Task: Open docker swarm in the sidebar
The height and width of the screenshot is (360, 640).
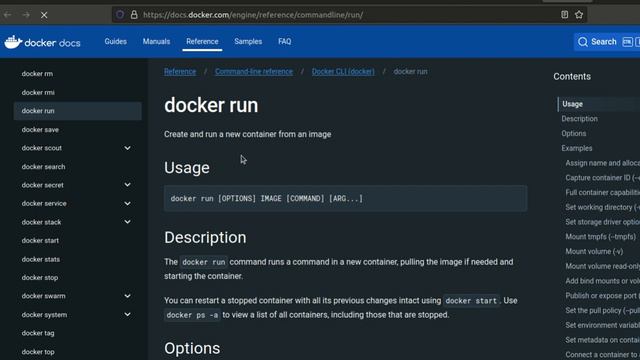Action: [x=43, y=296]
